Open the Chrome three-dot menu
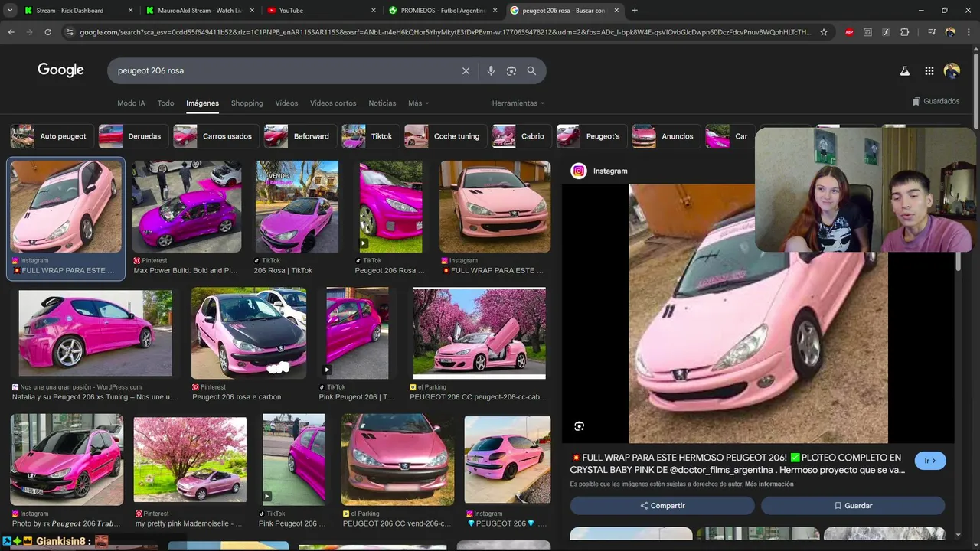The height and width of the screenshot is (551, 980). point(968,32)
